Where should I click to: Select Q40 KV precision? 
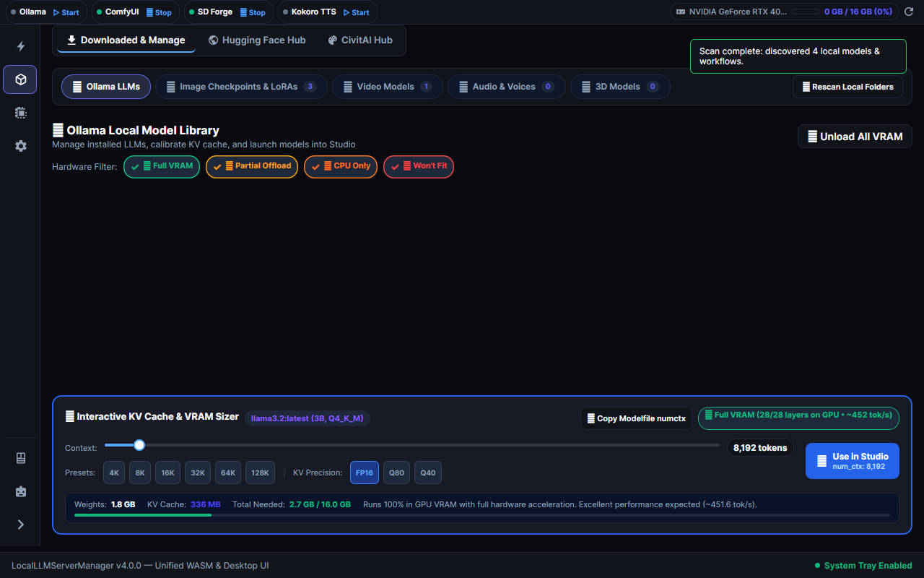428,473
